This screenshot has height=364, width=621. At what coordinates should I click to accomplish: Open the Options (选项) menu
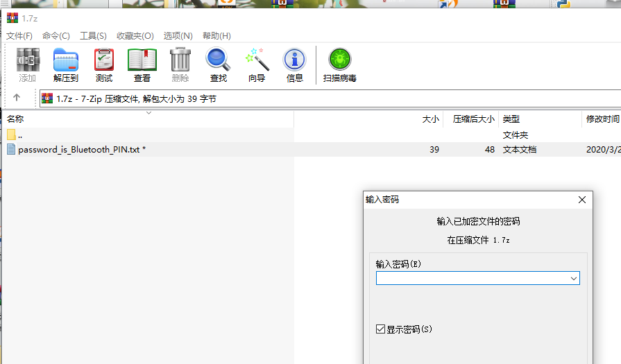click(178, 36)
